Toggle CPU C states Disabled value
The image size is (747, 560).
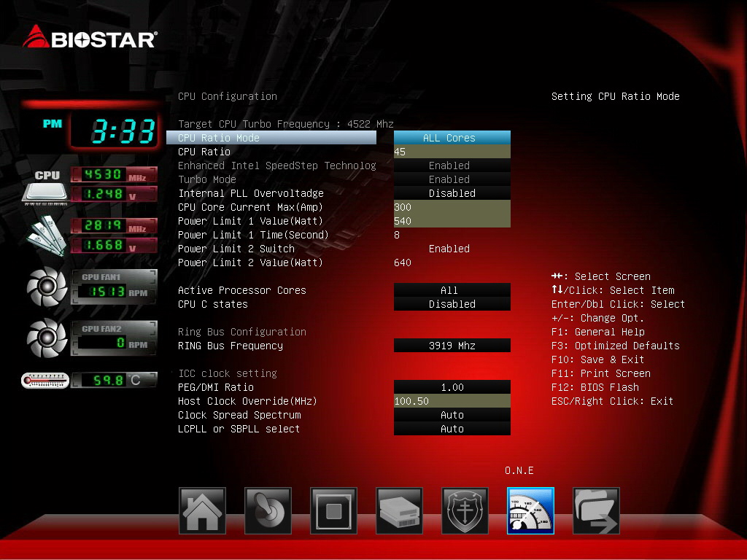pos(452,304)
